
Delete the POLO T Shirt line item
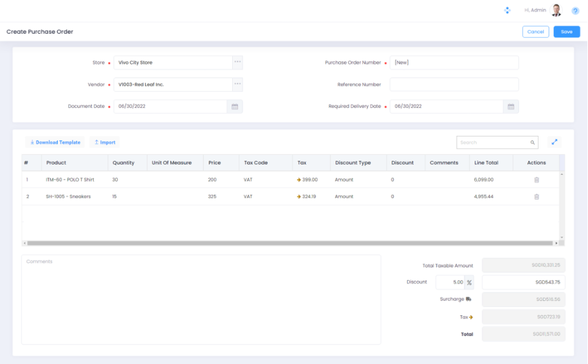(x=537, y=179)
